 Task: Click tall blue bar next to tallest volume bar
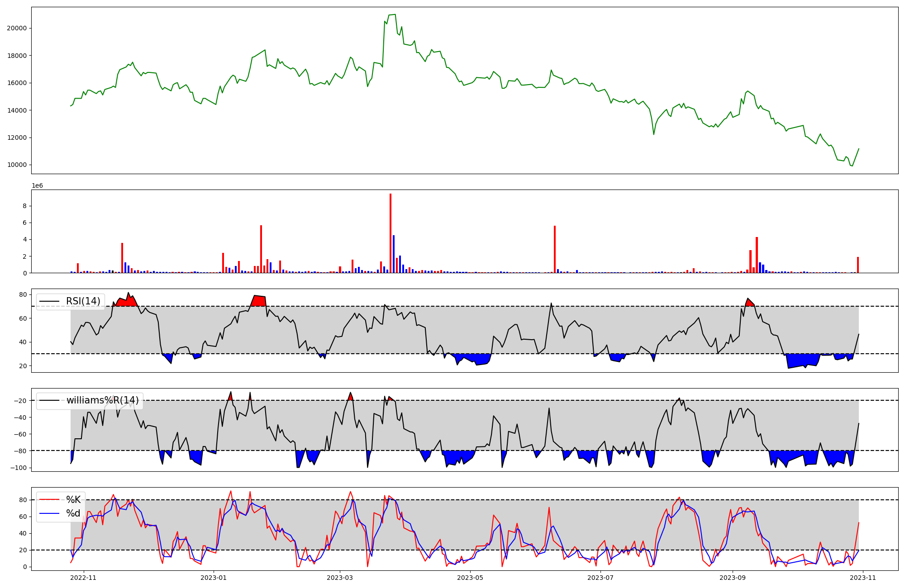(x=394, y=253)
